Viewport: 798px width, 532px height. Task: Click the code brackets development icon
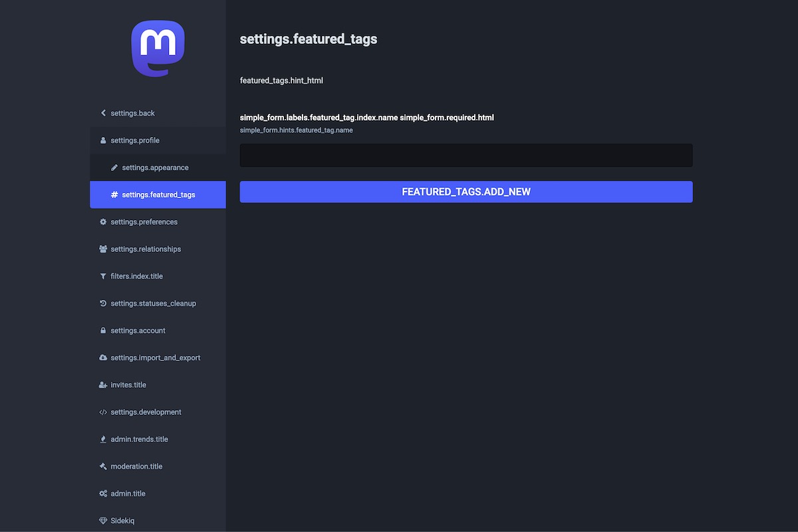(x=103, y=412)
